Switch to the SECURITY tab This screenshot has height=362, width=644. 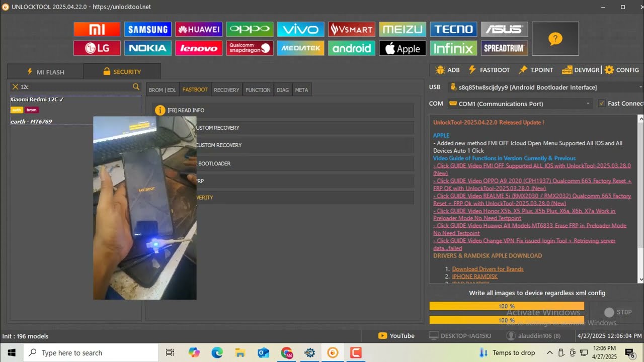tap(122, 72)
